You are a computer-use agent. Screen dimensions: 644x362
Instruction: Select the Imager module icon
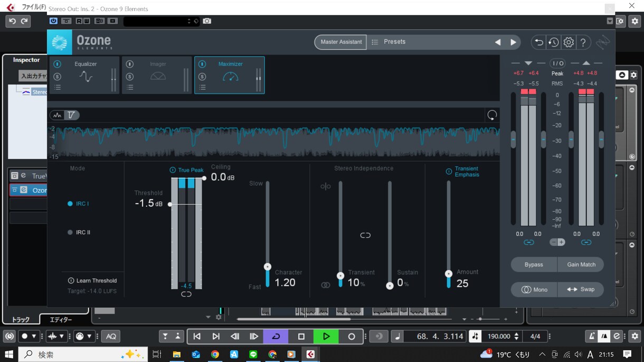pos(158,77)
